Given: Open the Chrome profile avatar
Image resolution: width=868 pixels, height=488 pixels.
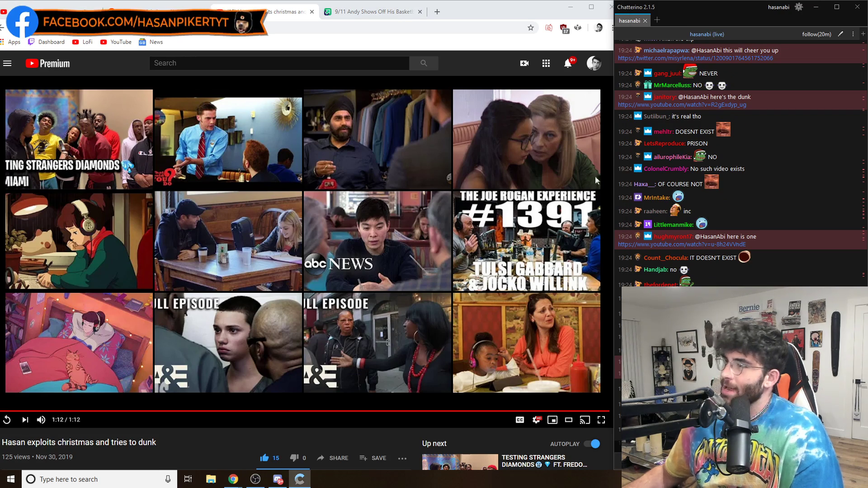Looking at the screenshot, I should coord(598,28).
